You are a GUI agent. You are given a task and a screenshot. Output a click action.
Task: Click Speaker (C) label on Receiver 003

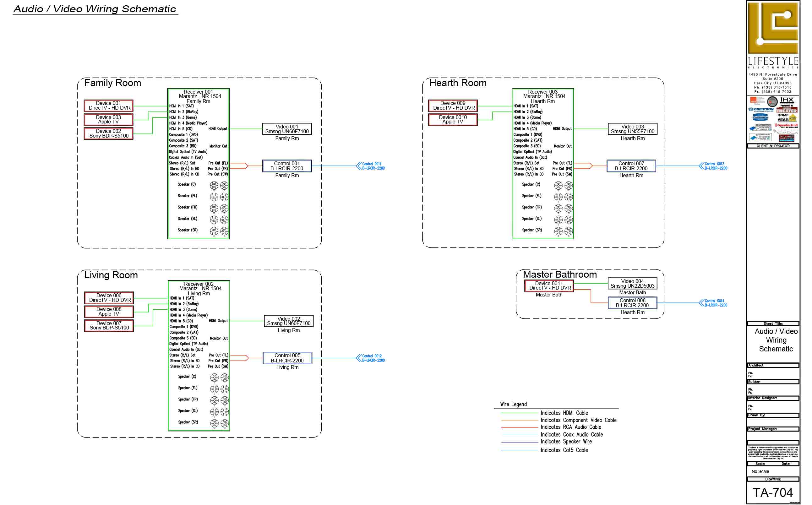point(531,184)
